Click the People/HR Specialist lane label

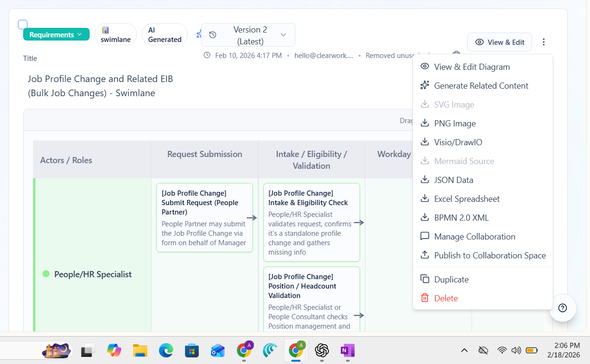(x=93, y=274)
